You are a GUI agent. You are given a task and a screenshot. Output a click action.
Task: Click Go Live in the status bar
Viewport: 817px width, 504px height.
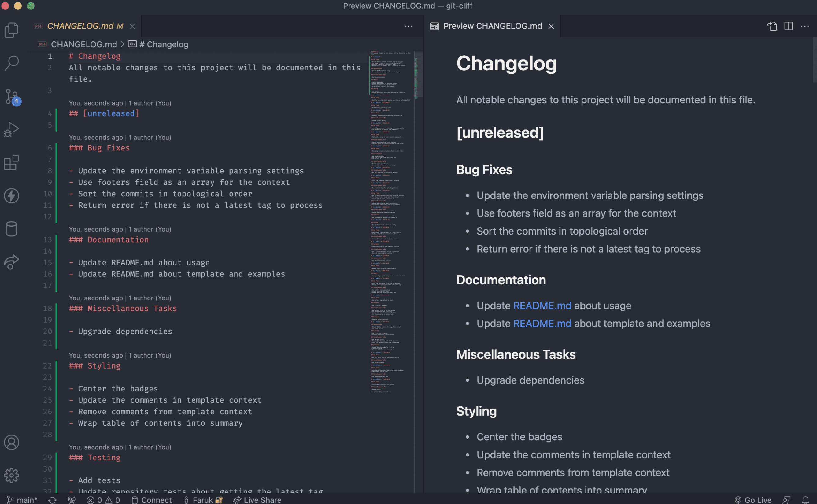point(753,500)
